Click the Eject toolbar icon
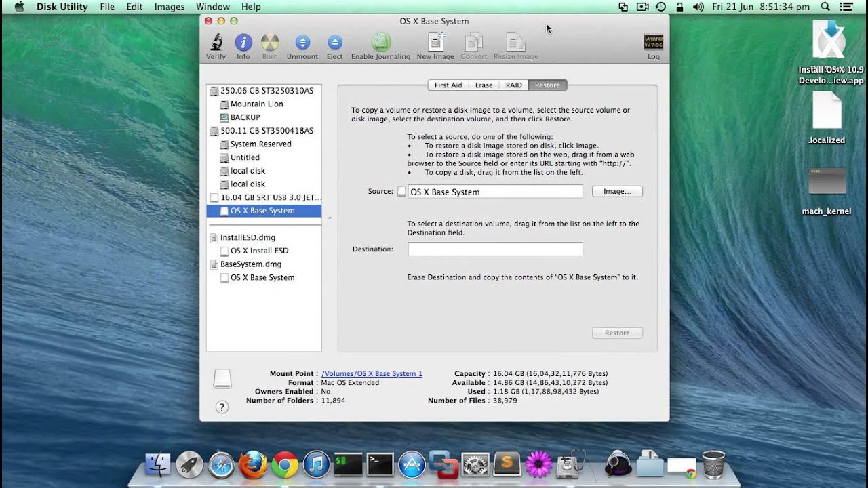The height and width of the screenshot is (488, 868). [x=335, y=43]
